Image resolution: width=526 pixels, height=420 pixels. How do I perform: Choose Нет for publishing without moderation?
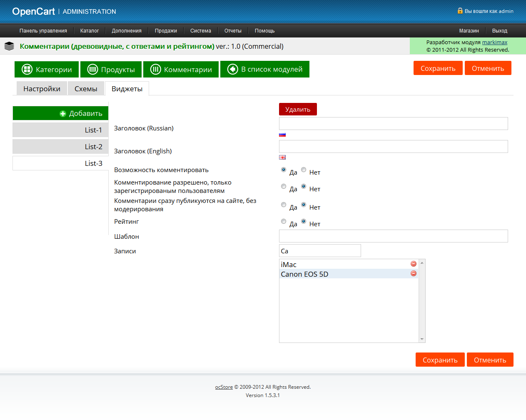point(304,205)
